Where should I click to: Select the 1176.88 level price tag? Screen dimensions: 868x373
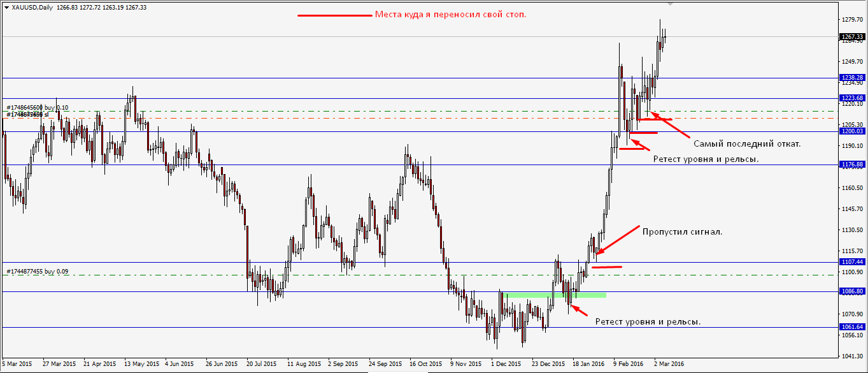click(851, 165)
